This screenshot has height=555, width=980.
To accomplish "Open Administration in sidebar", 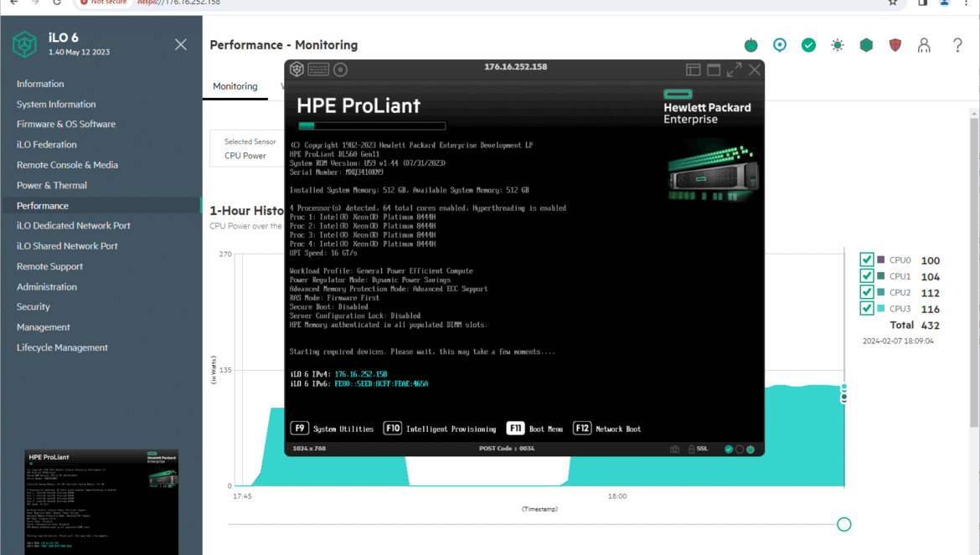I will [47, 286].
